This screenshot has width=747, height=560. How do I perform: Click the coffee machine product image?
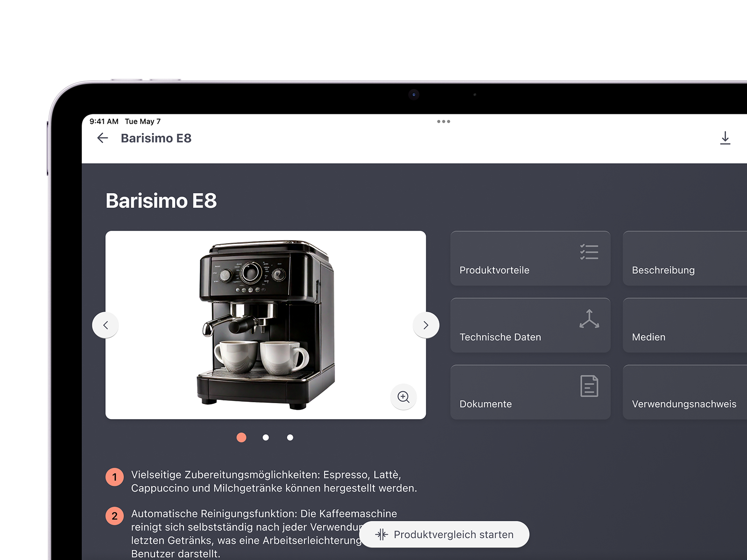coord(265,325)
